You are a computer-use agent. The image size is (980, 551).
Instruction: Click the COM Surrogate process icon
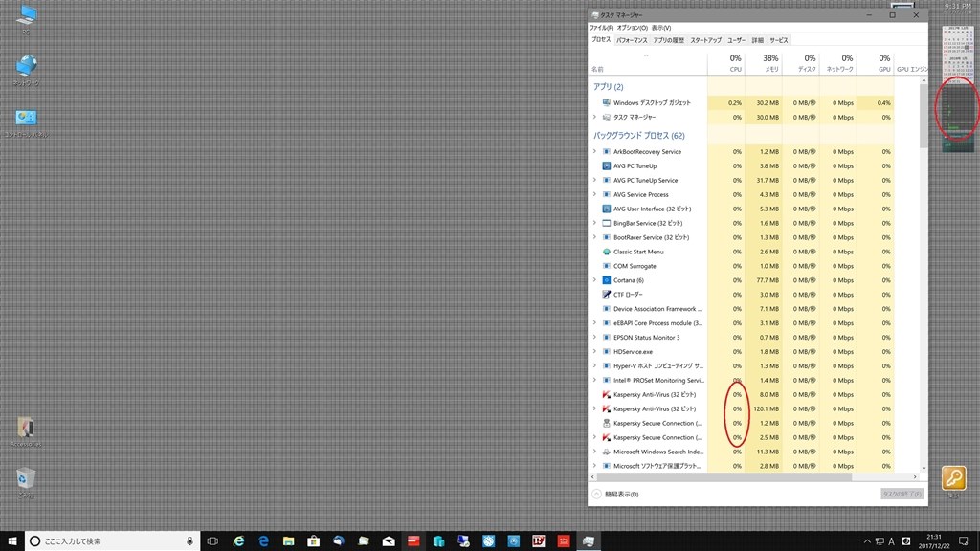pyautogui.click(x=606, y=266)
